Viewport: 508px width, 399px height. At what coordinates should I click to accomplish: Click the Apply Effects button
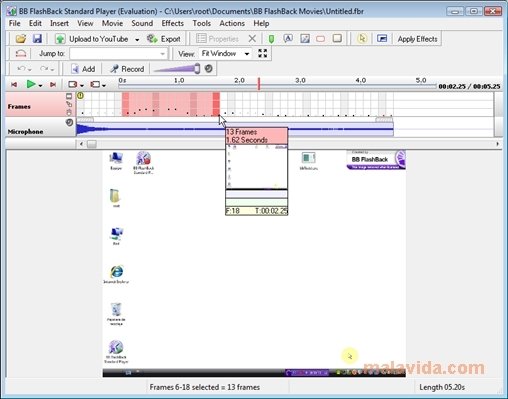point(417,39)
